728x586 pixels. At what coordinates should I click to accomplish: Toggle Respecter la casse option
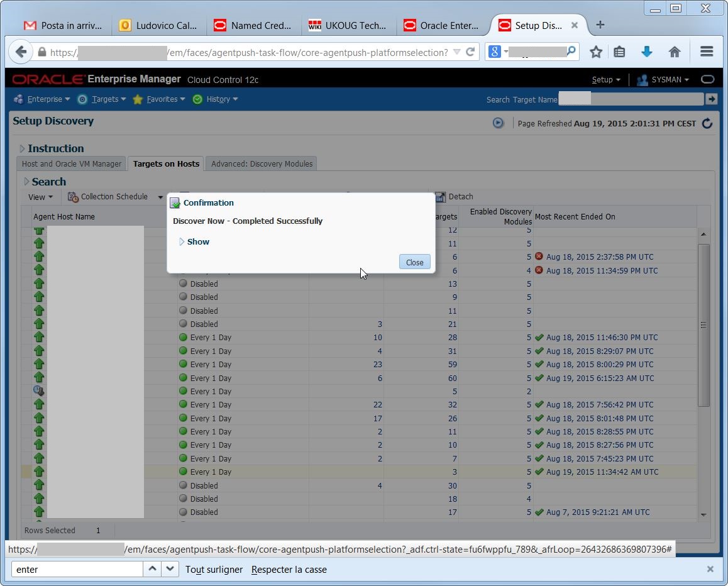[x=289, y=569]
